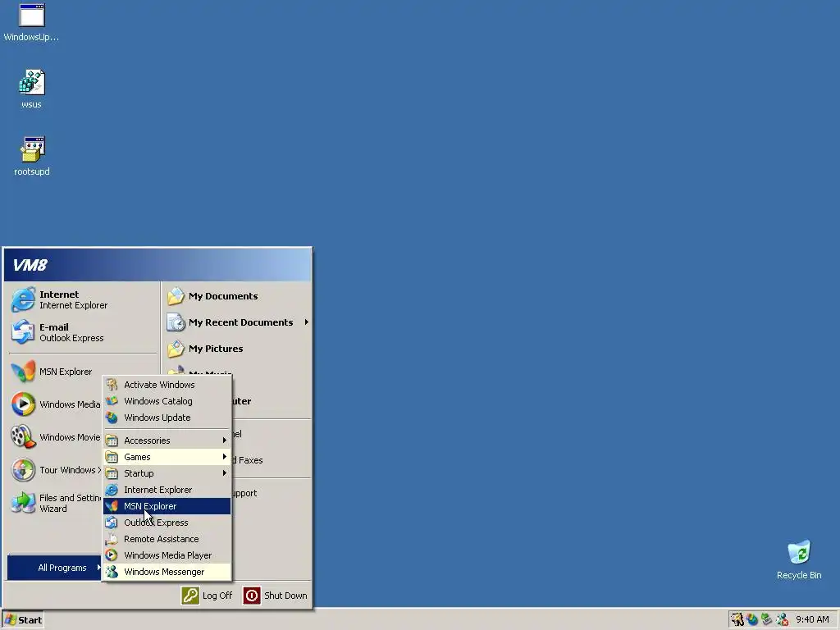
Task: Open Windows Movie Maker in recent programs
Action: coord(56,437)
